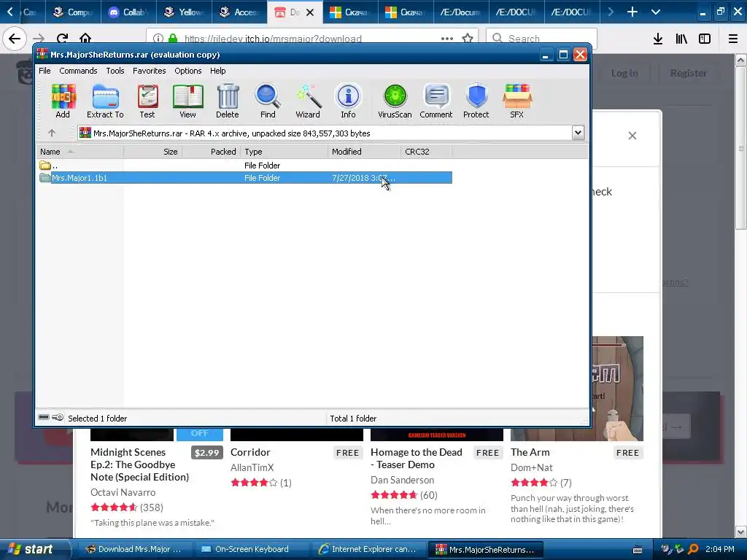This screenshot has height=560, width=747.
Task: Open the Find magnifier tool
Action: (268, 101)
